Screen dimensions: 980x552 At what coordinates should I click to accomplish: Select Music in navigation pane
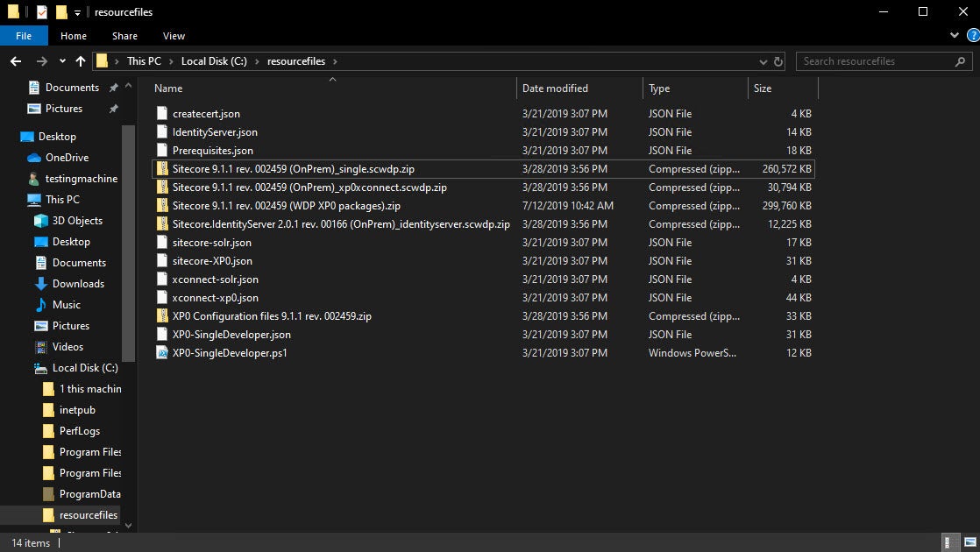point(67,305)
